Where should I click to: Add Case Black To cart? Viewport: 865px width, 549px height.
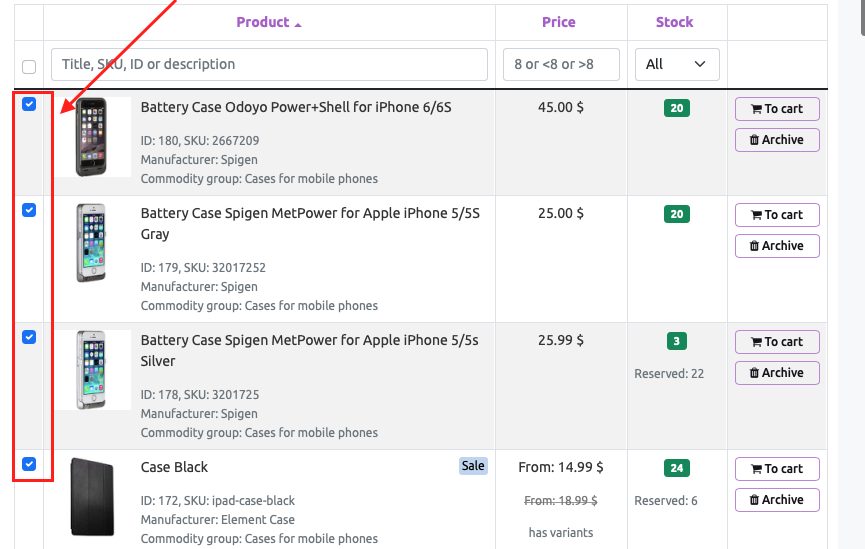click(x=777, y=468)
